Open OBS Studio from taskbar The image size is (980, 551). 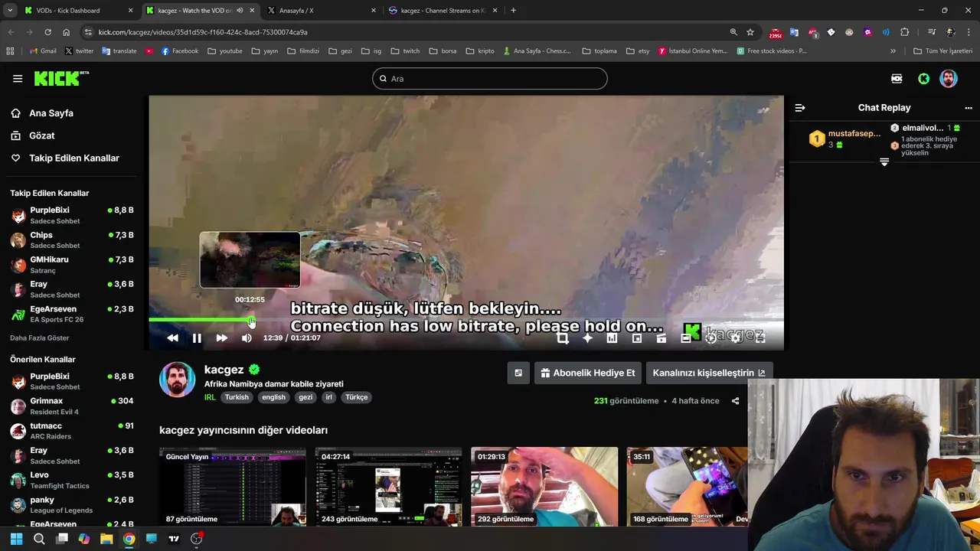(x=197, y=539)
